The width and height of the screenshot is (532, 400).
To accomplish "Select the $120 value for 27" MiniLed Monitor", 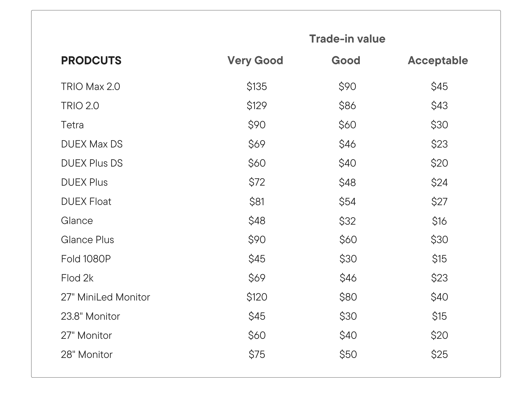I will [x=257, y=297].
